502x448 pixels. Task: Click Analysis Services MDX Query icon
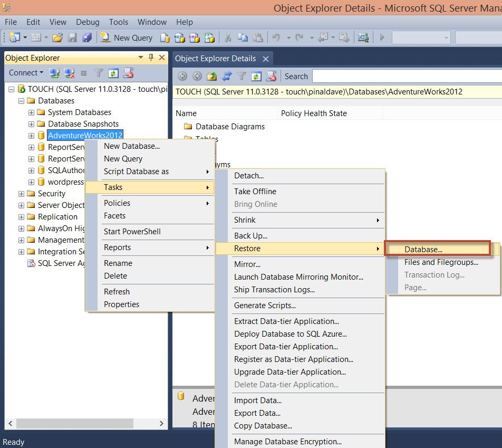coord(180,38)
